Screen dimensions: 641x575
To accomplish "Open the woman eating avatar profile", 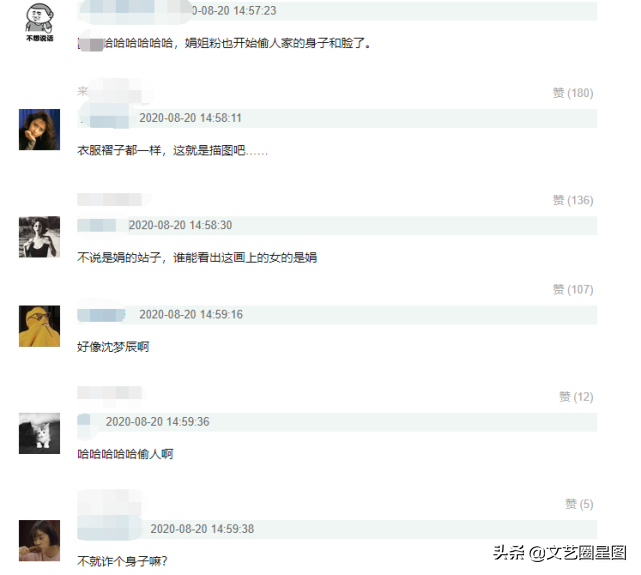I will click(x=39, y=540).
